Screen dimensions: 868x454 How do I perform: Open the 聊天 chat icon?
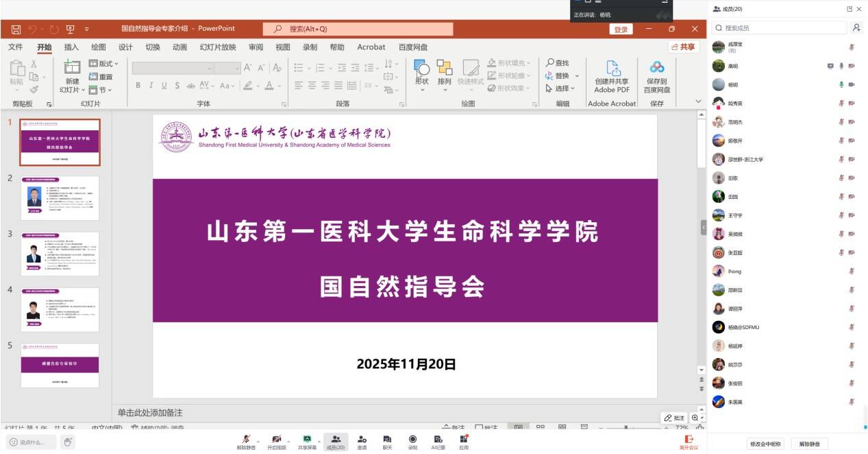tap(387, 439)
